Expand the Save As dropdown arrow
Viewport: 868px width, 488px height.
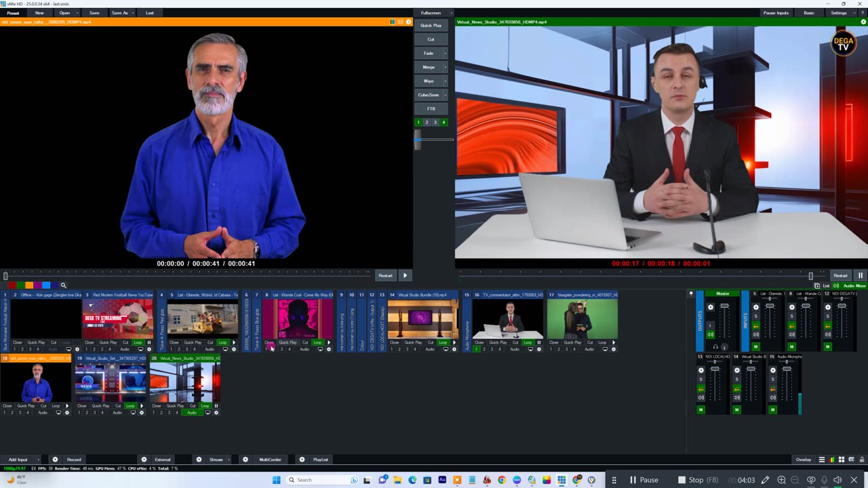pos(132,13)
